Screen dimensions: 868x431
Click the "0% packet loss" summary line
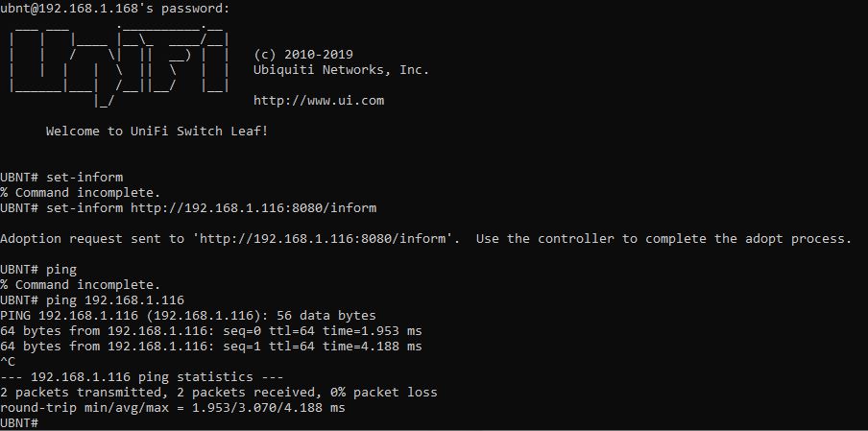pyautogui.click(x=219, y=393)
